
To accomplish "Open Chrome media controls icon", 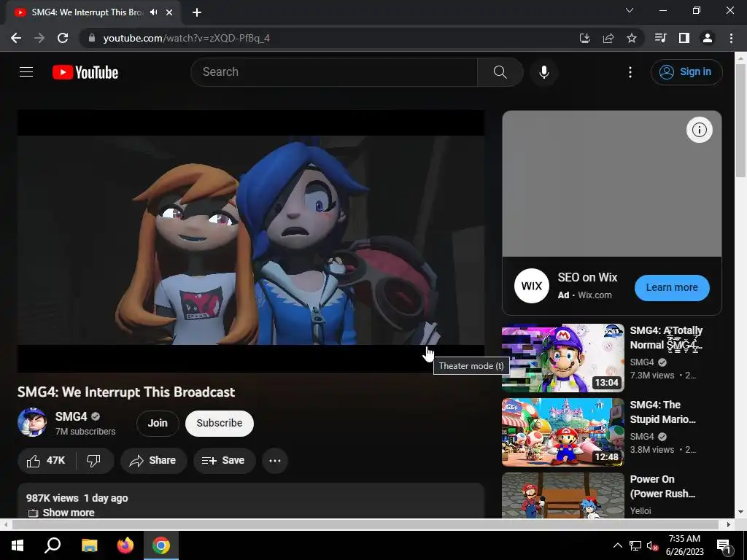I will (x=661, y=38).
